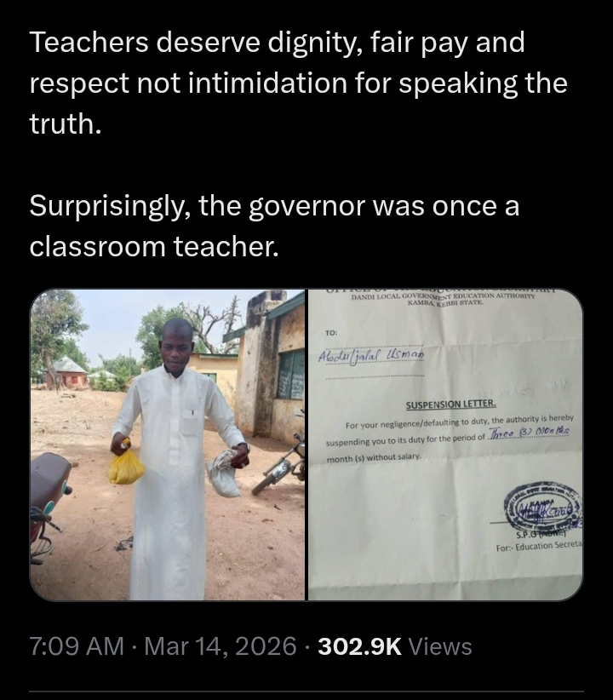Click the 'SUSPENSION LETTER.' heading in the image
The image size is (613, 700).
(x=450, y=405)
